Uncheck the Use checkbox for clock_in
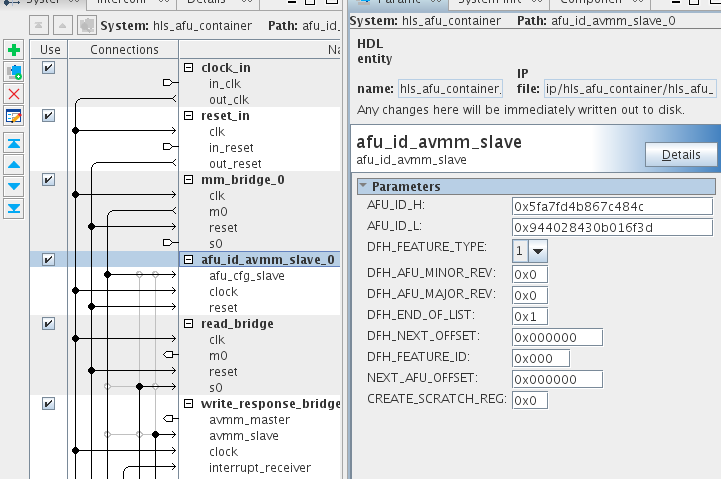This screenshot has width=721, height=479. (x=49, y=68)
